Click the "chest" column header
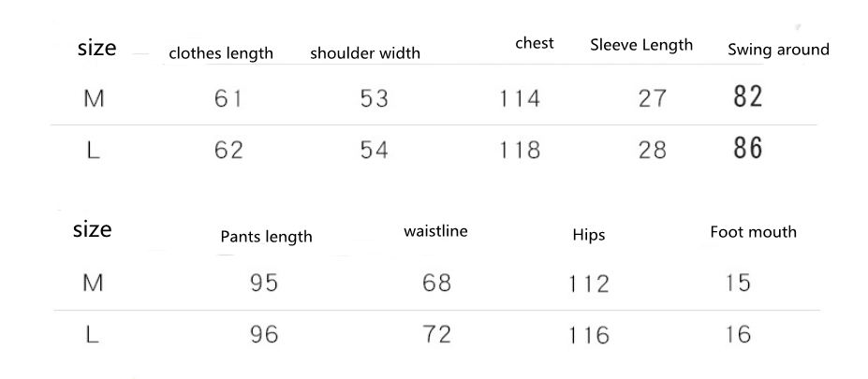This screenshot has height=379, width=868. [x=534, y=43]
